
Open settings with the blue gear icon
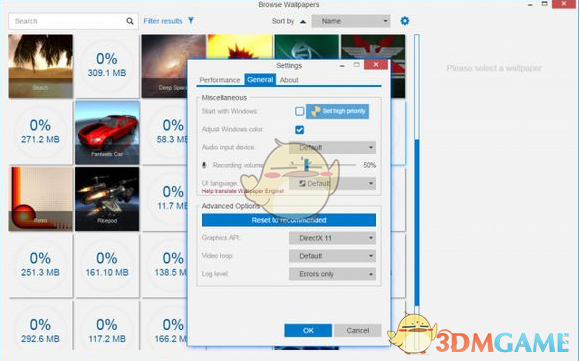[405, 21]
